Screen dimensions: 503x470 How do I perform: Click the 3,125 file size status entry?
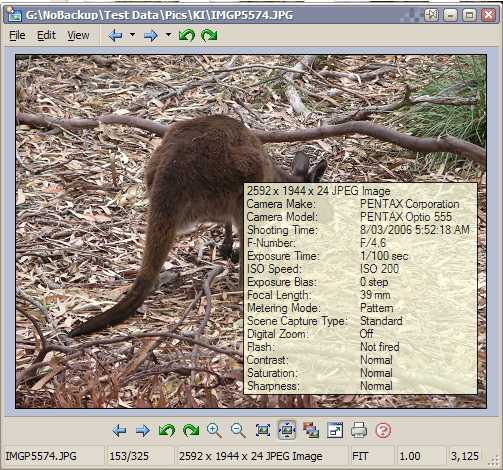[465, 456]
